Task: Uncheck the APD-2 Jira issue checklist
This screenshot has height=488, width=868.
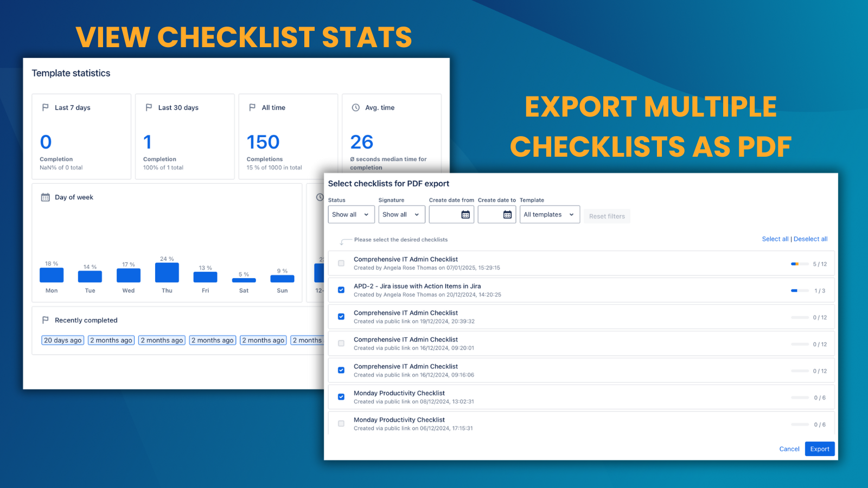Action: click(341, 290)
